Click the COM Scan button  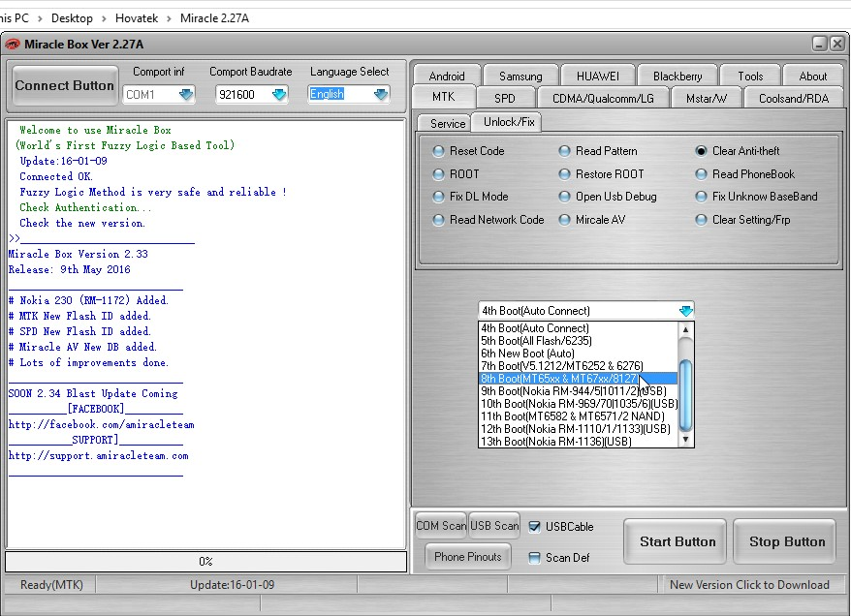[x=441, y=526]
